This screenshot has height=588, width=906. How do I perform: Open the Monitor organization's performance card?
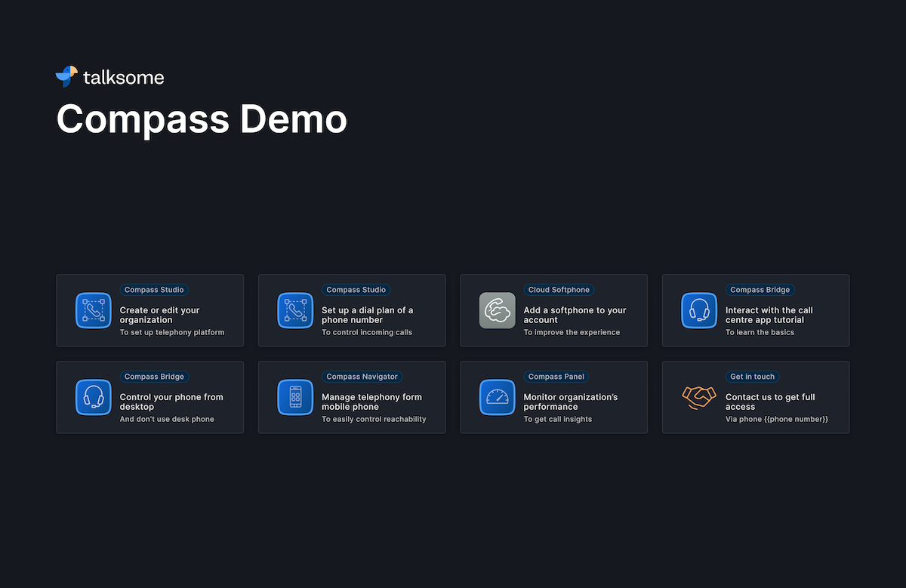pos(553,397)
